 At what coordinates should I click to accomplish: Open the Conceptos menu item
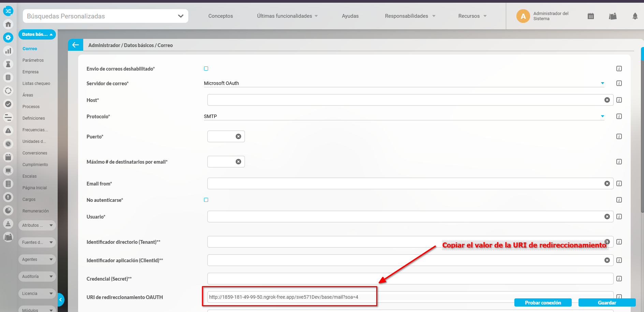click(220, 16)
